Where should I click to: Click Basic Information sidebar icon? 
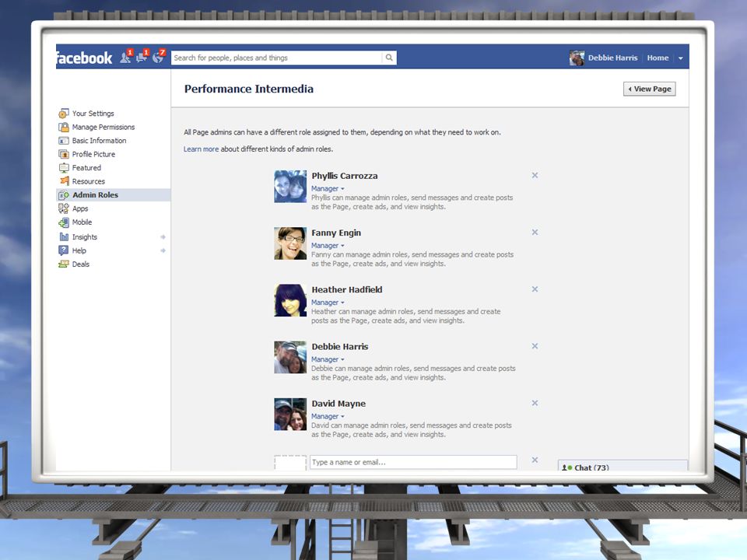pos(63,141)
